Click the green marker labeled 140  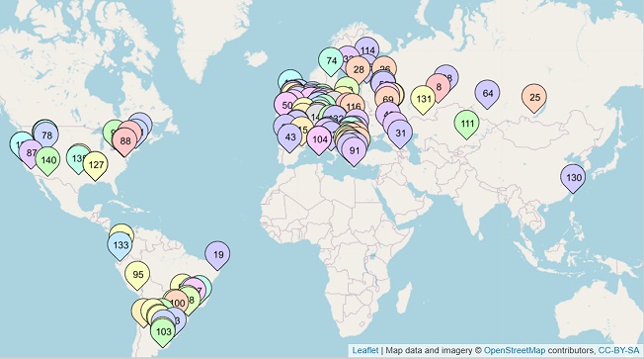point(48,160)
